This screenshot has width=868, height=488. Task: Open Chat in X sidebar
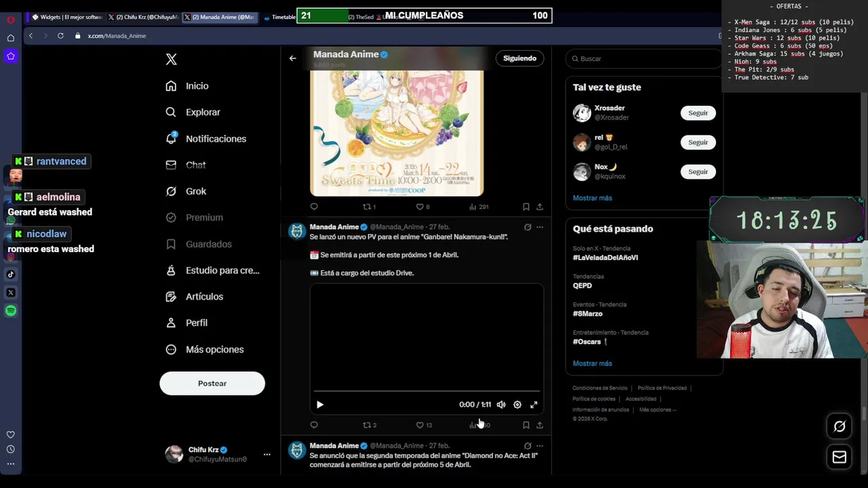(x=186, y=165)
